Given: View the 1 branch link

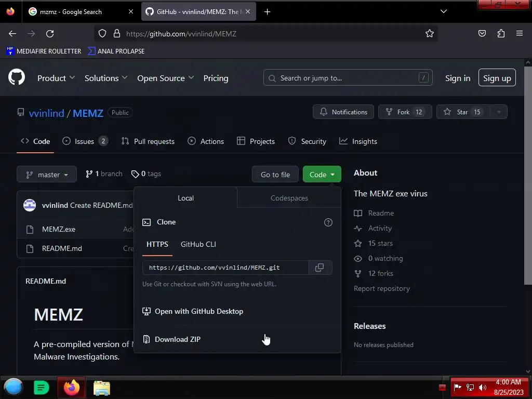Looking at the screenshot, I should 104,174.
